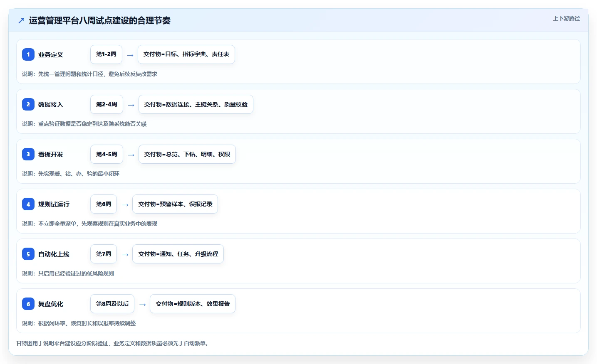Click the 第4-5周 time chip
Viewport: 597px width, 364px height.
[x=107, y=154]
